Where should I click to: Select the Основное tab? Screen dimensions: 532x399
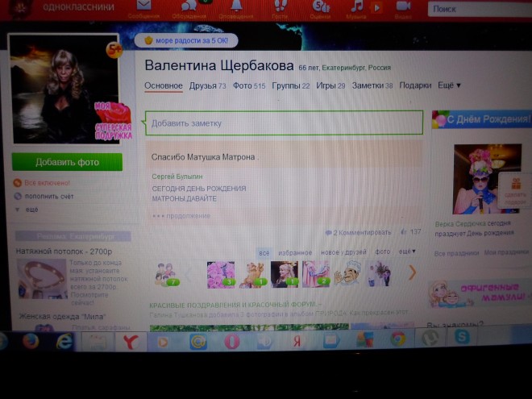[164, 85]
